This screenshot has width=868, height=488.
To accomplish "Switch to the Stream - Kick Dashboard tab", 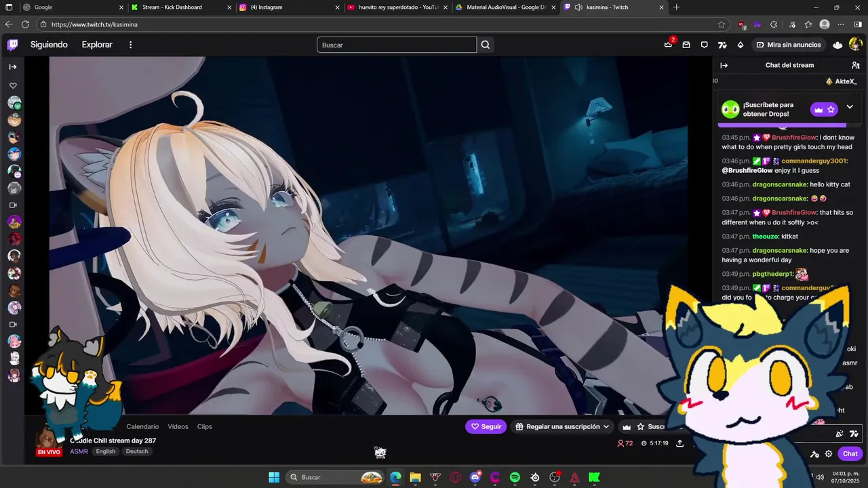I will click(180, 7).
